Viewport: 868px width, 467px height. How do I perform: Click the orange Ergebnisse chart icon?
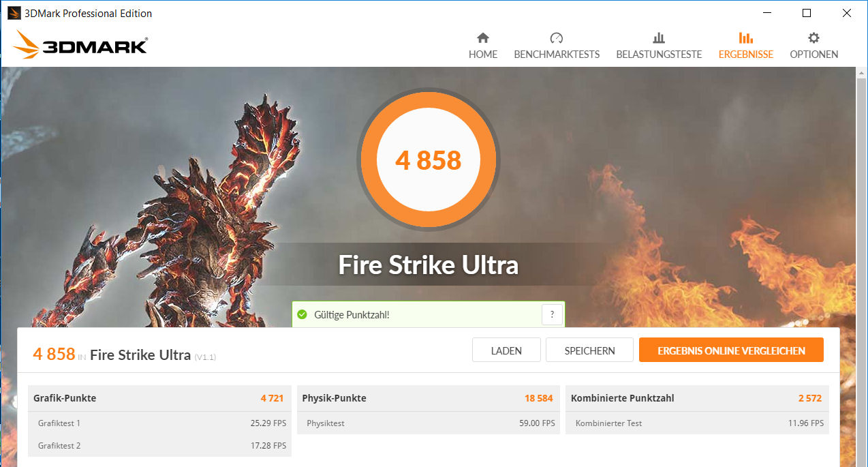(746, 38)
